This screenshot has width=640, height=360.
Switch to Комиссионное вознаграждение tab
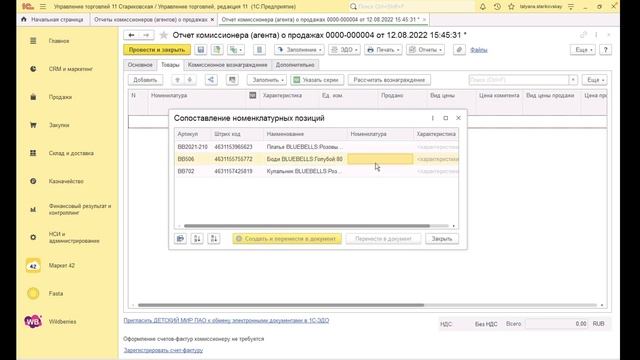click(227, 65)
